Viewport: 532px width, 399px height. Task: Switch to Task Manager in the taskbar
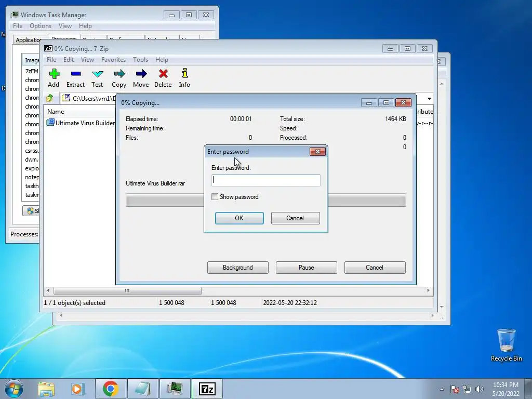tap(175, 389)
